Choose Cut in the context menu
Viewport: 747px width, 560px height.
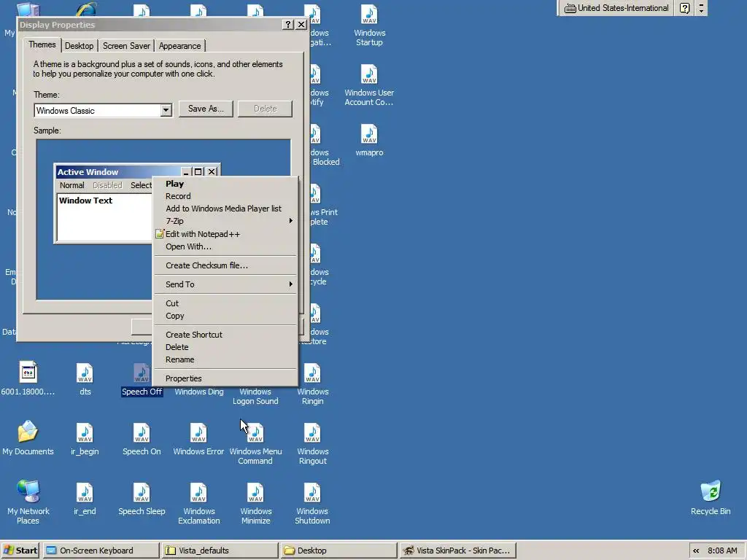(x=225, y=303)
